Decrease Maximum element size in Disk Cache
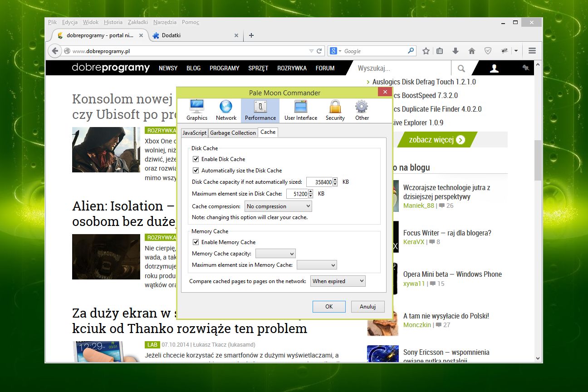588x392 pixels. tap(311, 196)
